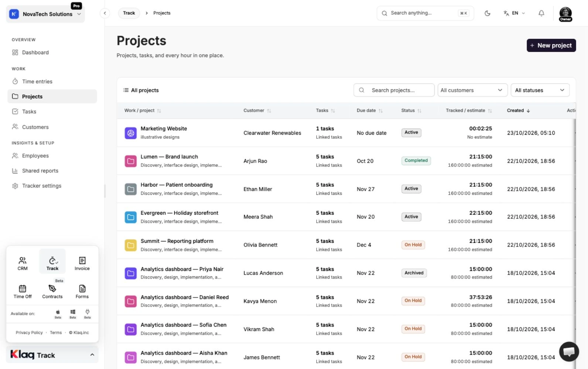This screenshot has height=369, width=588.
Task: Open Employees in sidebar
Action: point(52,156)
